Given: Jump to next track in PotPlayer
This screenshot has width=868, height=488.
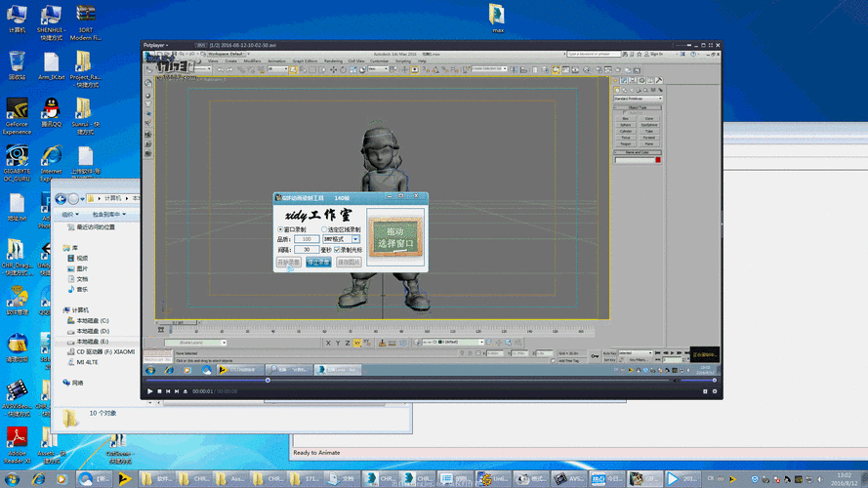Looking at the screenshot, I should coord(177,391).
